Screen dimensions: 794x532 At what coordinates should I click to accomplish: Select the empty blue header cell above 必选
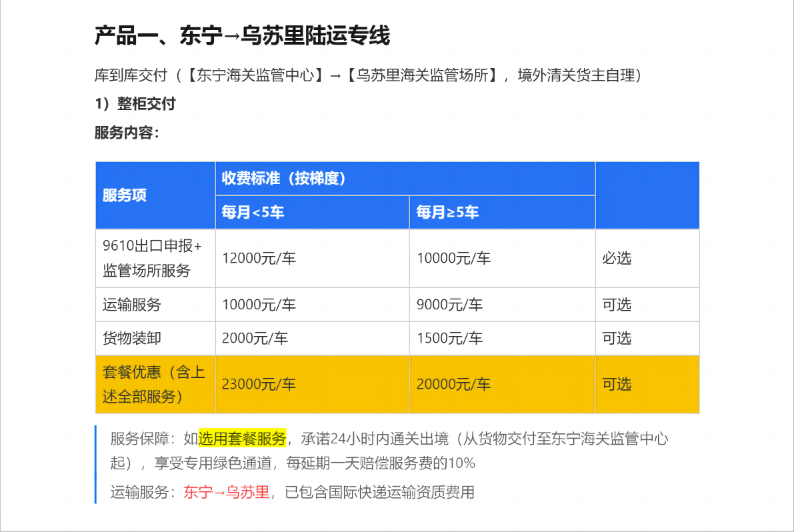pos(647,195)
